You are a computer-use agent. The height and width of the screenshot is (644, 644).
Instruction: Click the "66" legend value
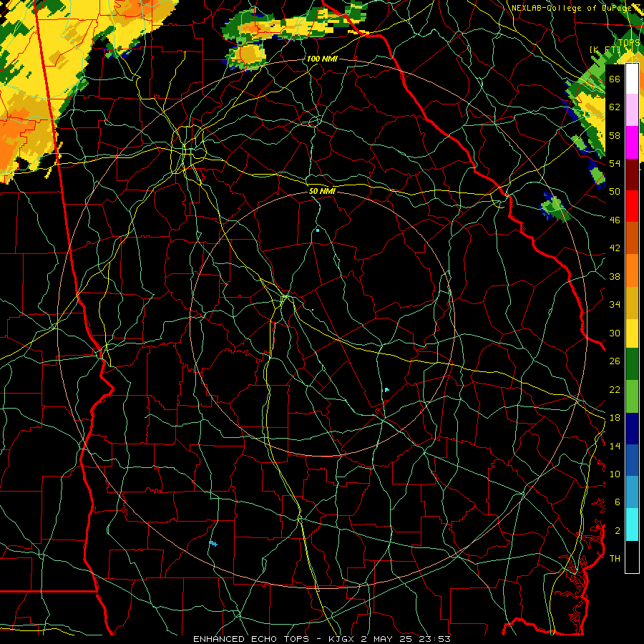[x=615, y=79]
